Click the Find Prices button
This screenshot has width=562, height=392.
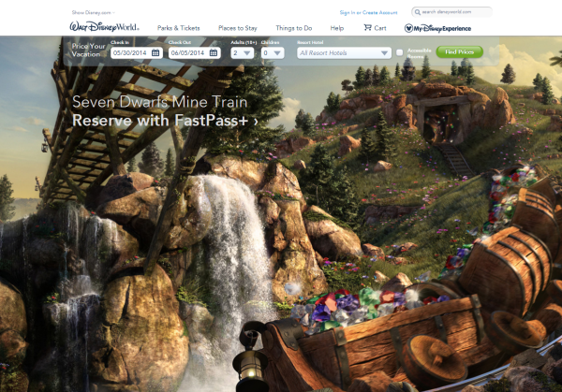tap(460, 51)
